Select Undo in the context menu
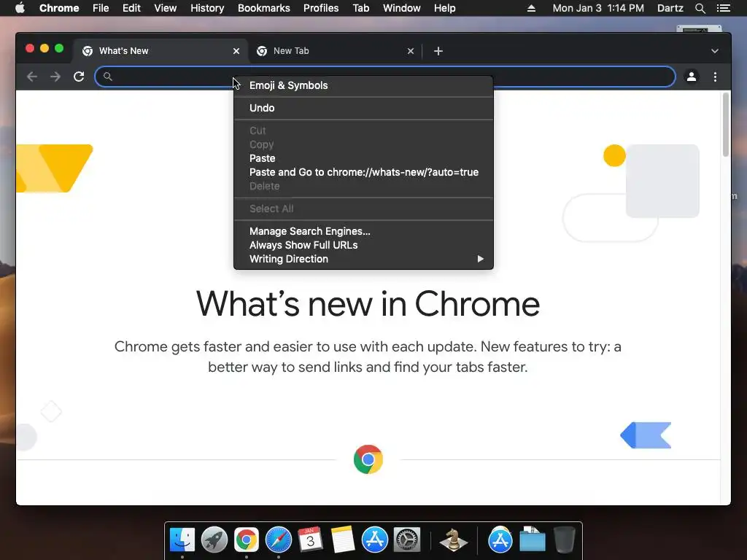 click(x=363, y=108)
